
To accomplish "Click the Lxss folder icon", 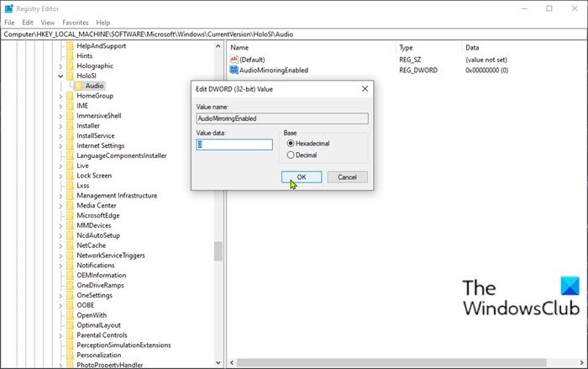I will click(x=70, y=186).
